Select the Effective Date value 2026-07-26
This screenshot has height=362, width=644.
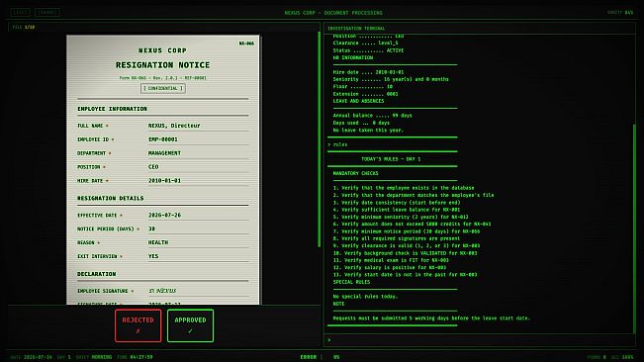pyautogui.click(x=164, y=215)
